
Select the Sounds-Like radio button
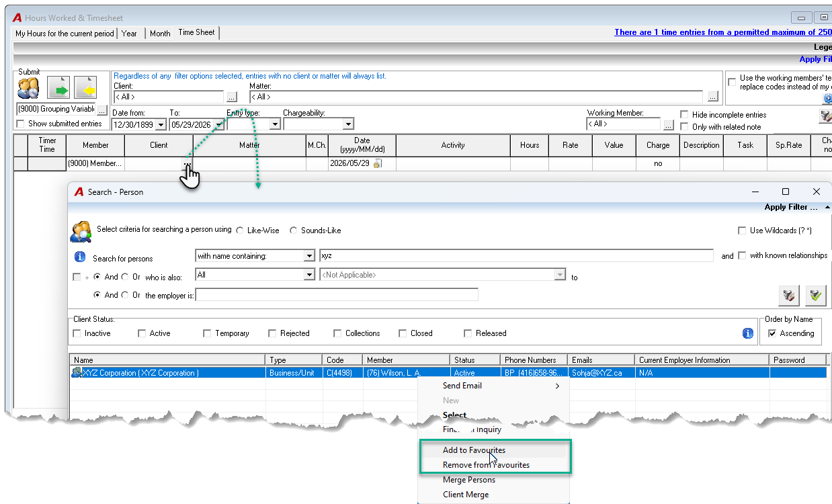294,230
